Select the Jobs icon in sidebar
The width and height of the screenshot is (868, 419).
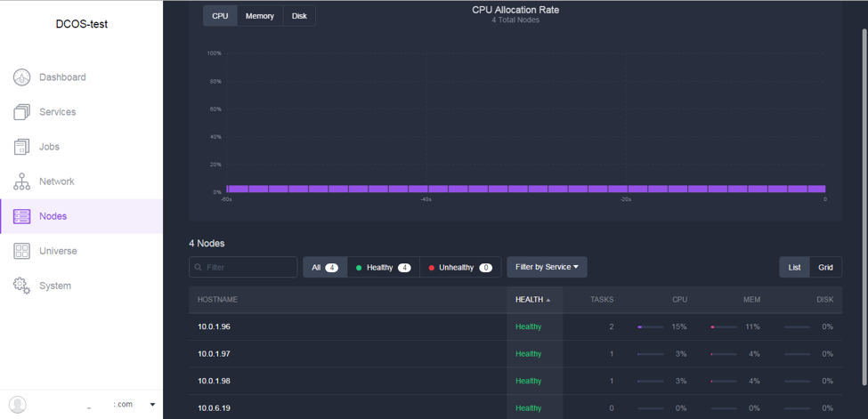(21, 147)
